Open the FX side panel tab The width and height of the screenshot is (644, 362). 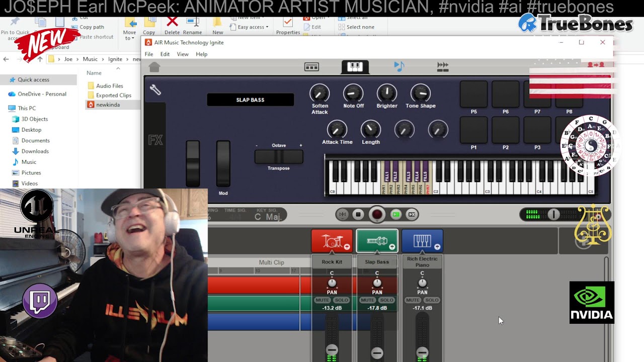point(155,140)
